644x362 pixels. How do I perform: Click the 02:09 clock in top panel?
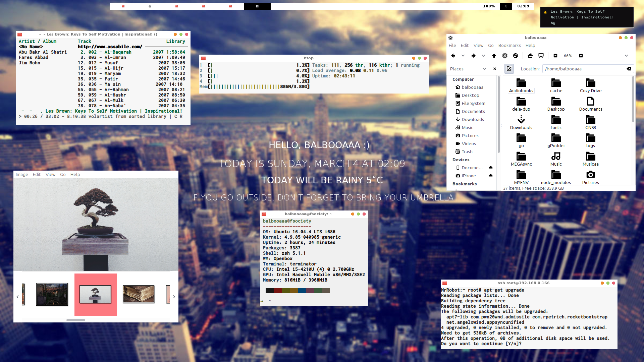[523, 6]
